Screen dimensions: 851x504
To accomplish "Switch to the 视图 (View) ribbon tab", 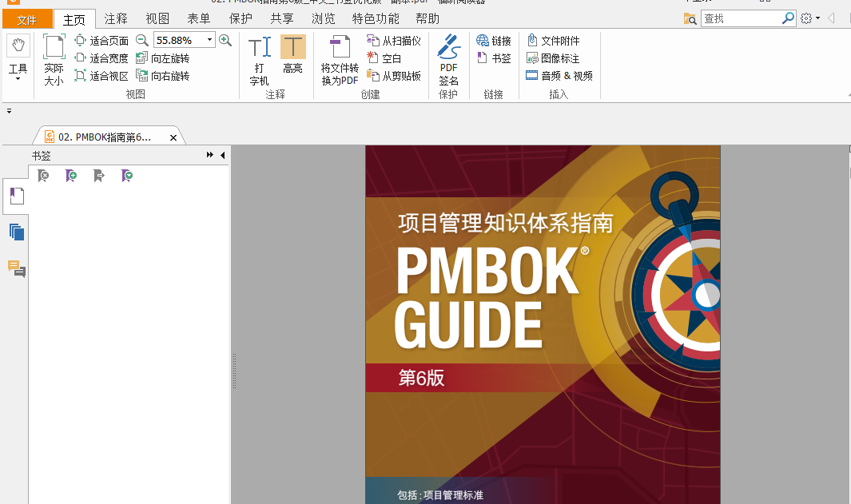I will coord(157,19).
